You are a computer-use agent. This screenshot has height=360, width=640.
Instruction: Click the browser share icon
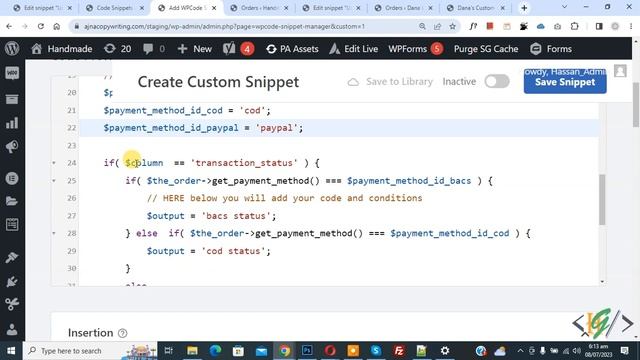438,27
